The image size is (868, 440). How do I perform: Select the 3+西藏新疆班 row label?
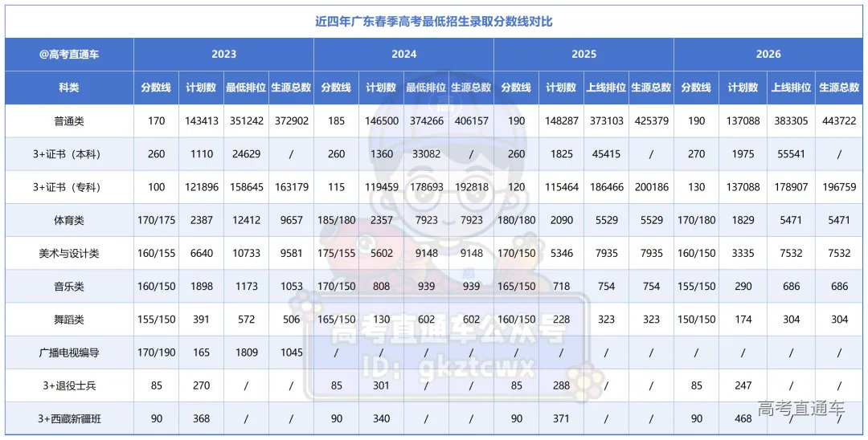(x=69, y=418)
